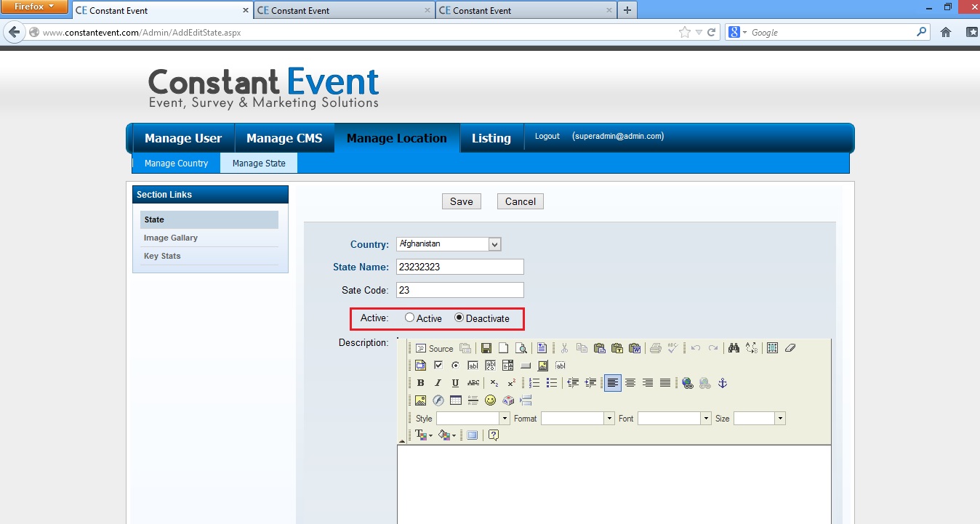
Task: Center align the text
Action: [x=630, y=383]
